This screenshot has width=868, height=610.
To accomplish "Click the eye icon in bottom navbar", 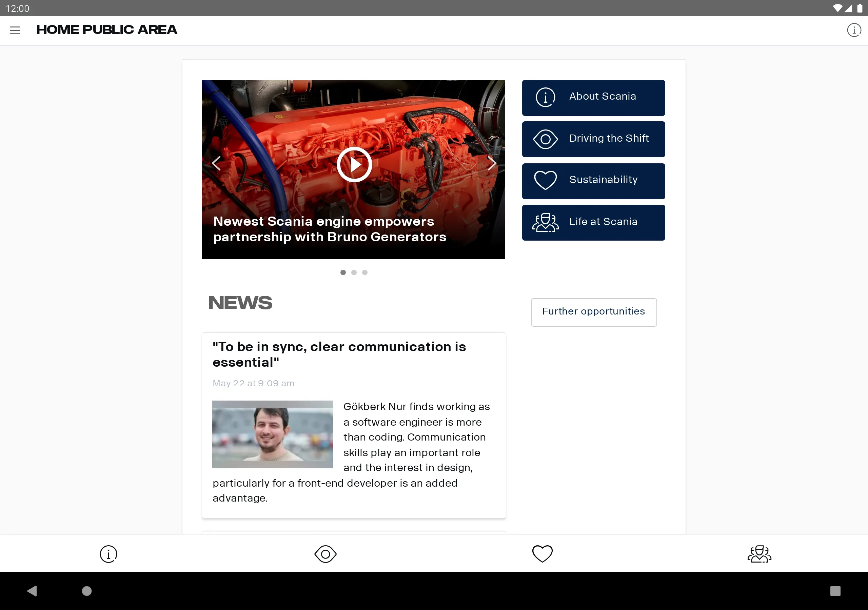I will point(325,554).
